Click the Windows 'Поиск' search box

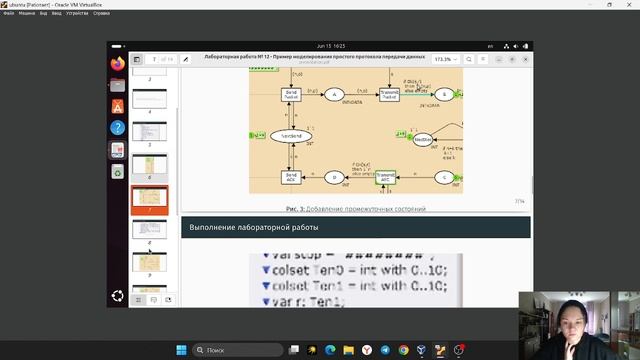pyautogui.click(x=238, y=350)
